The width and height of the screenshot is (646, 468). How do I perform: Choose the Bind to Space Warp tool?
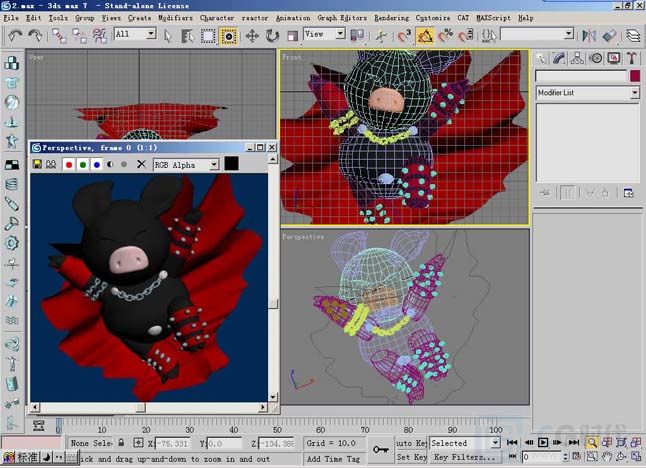point(100,36)
